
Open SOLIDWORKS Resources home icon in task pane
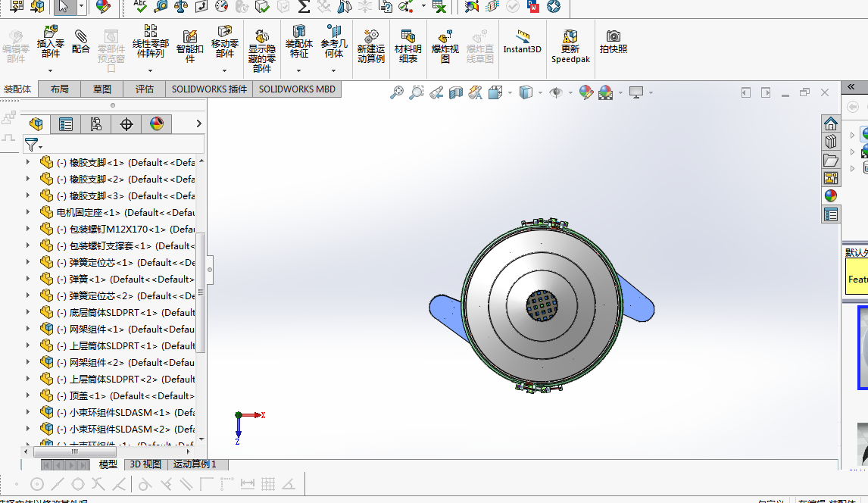click(x=830, y=123)
